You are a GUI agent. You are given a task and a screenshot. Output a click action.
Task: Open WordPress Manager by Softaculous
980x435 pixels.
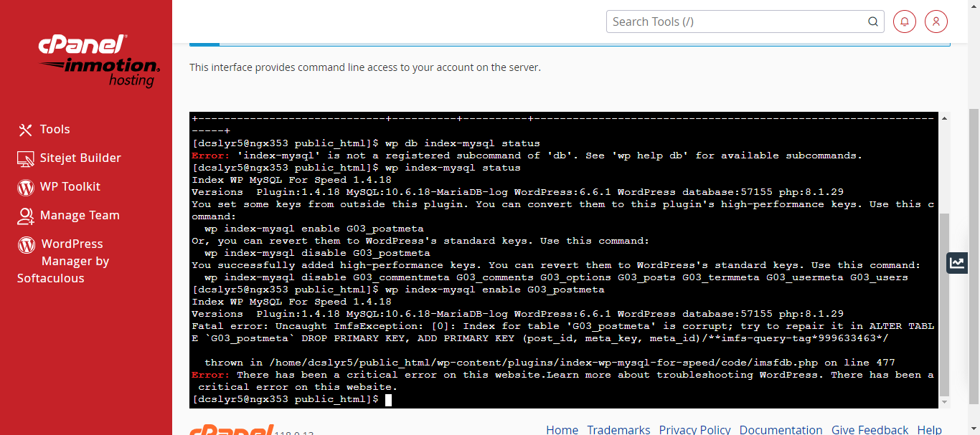coord(63,261)
